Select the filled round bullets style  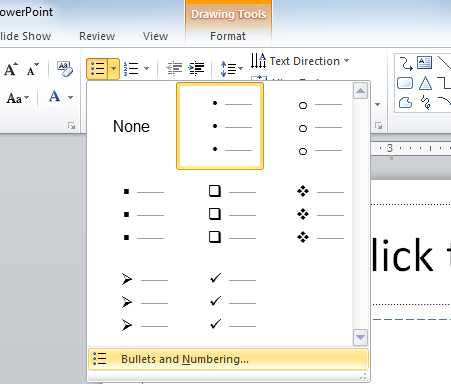pyautogui.click(x=220, y=126)
